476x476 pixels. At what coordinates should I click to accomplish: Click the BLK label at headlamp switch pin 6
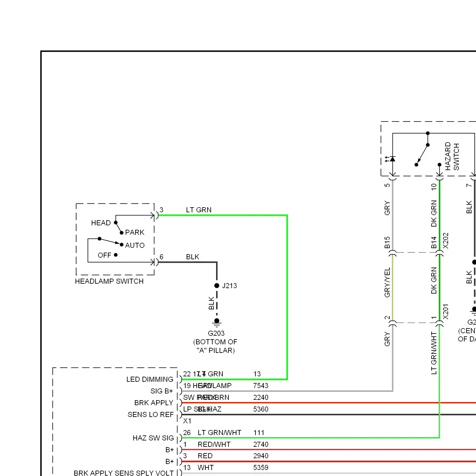pos(193,257)
